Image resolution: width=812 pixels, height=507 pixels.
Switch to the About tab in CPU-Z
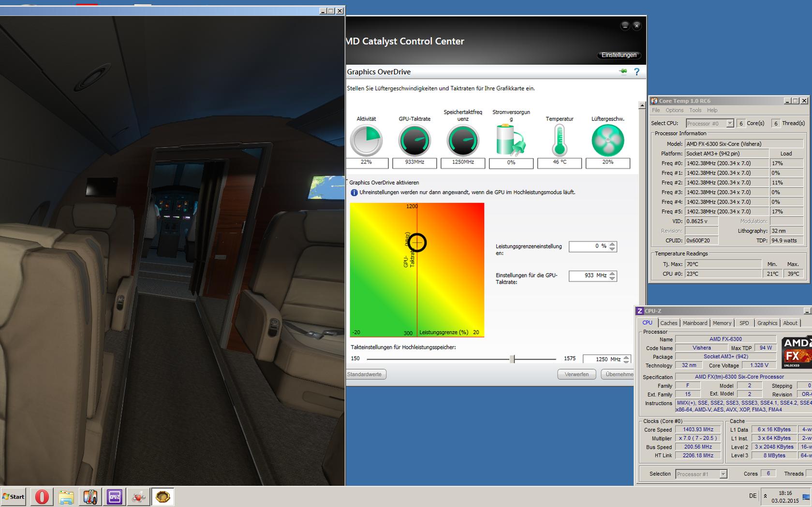click(790, 323)
